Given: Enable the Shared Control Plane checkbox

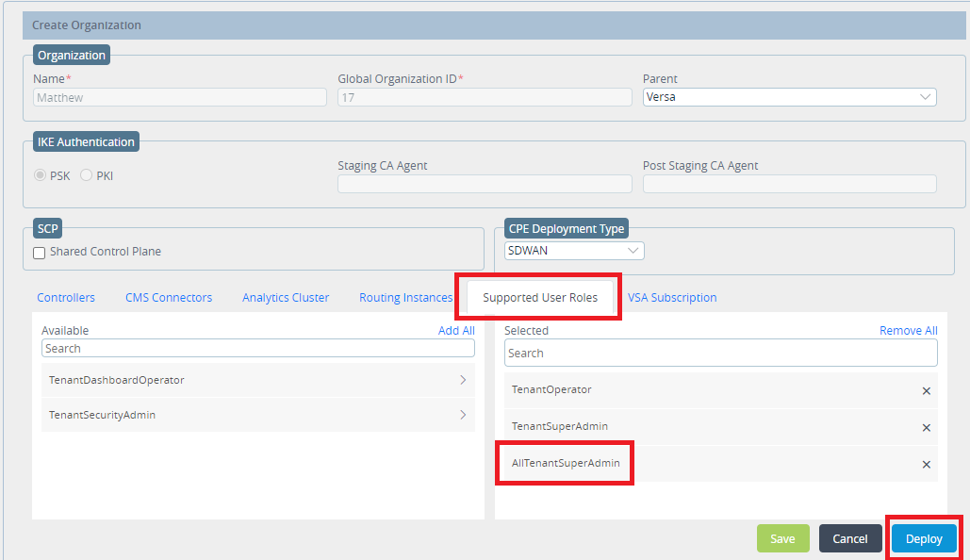Looking at the screenshot, I should tap(39, 253).
